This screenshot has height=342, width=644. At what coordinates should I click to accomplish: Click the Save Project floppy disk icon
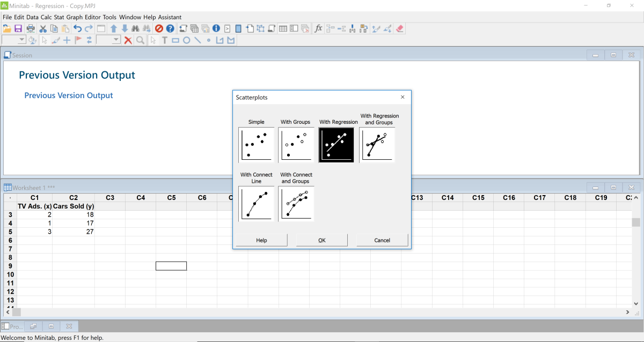click(18, 28)
